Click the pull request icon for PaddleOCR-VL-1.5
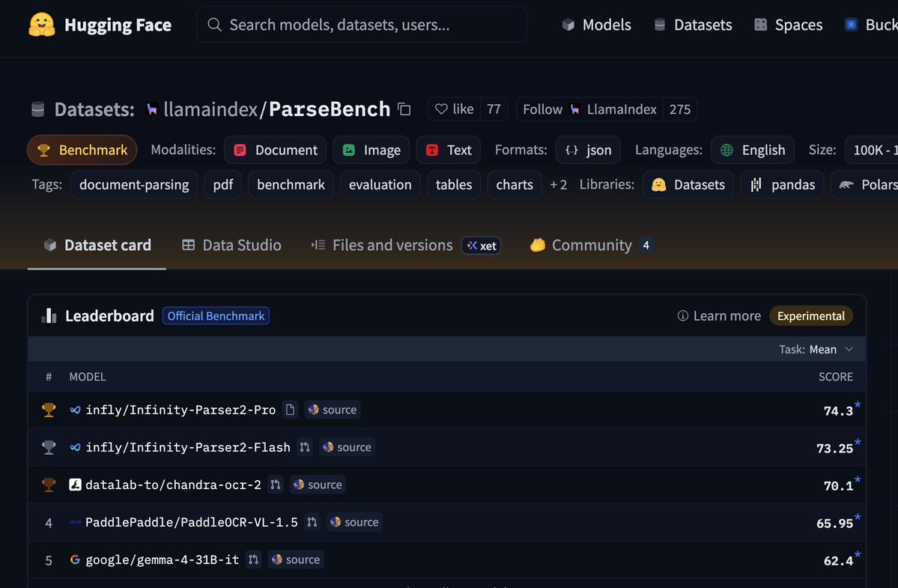 coord(312,521)
